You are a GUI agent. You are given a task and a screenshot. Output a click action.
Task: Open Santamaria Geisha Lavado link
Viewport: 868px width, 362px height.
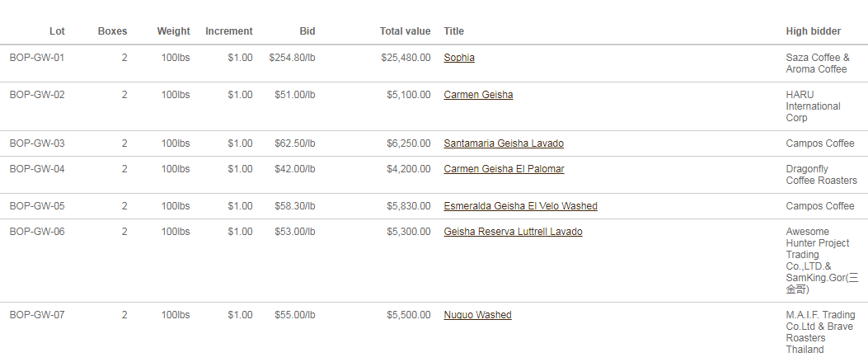[504, 143]
